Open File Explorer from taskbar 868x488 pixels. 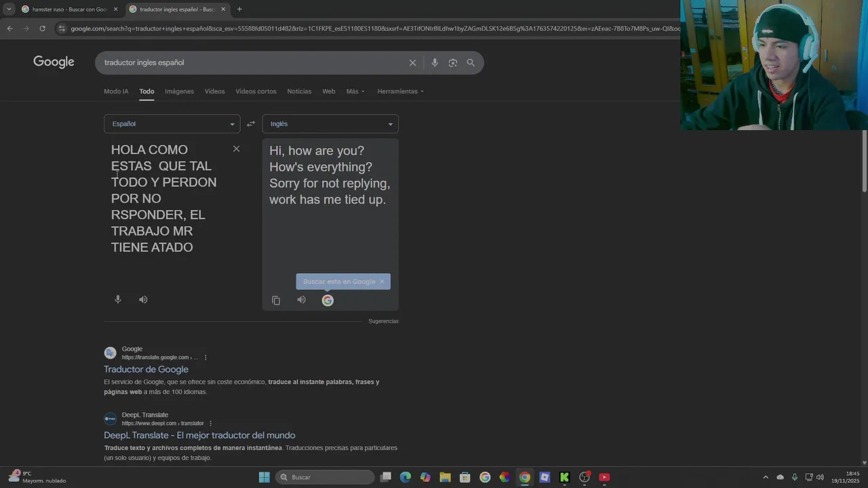[445, 477]
